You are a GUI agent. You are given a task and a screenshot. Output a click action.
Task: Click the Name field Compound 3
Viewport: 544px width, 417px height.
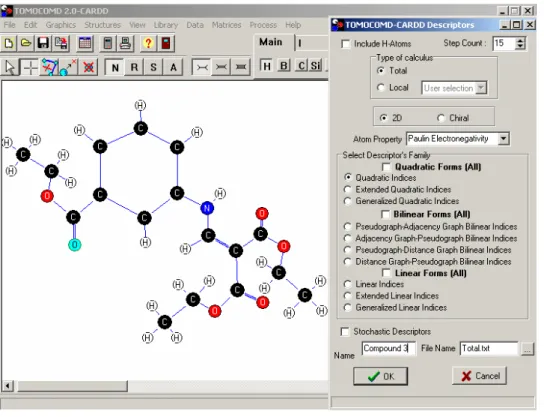(389, 348)
